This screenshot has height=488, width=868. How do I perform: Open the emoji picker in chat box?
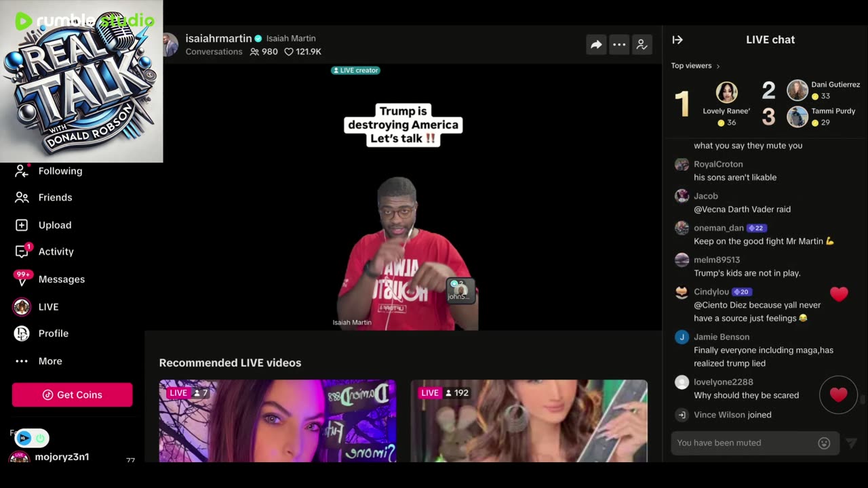pos(824,443)
